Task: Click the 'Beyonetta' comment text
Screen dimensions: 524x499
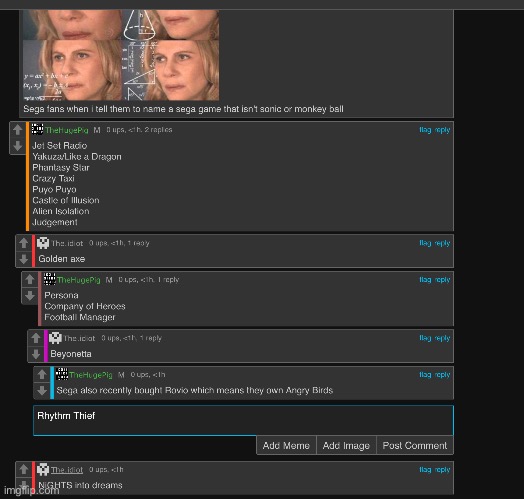Action: [x=71, y=354]
